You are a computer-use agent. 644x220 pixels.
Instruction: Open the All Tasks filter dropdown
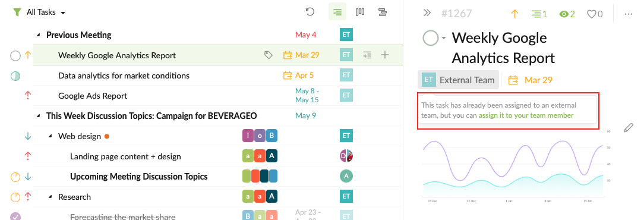click(x=46, y=12)
